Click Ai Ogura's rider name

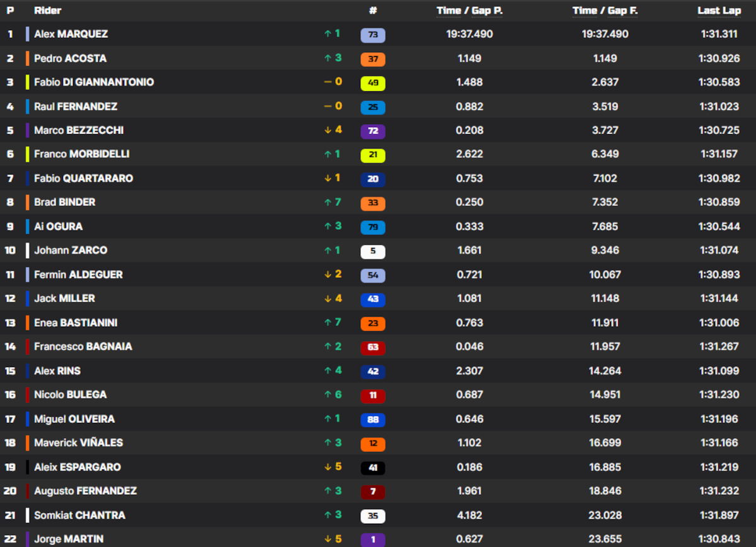point(58,226)
